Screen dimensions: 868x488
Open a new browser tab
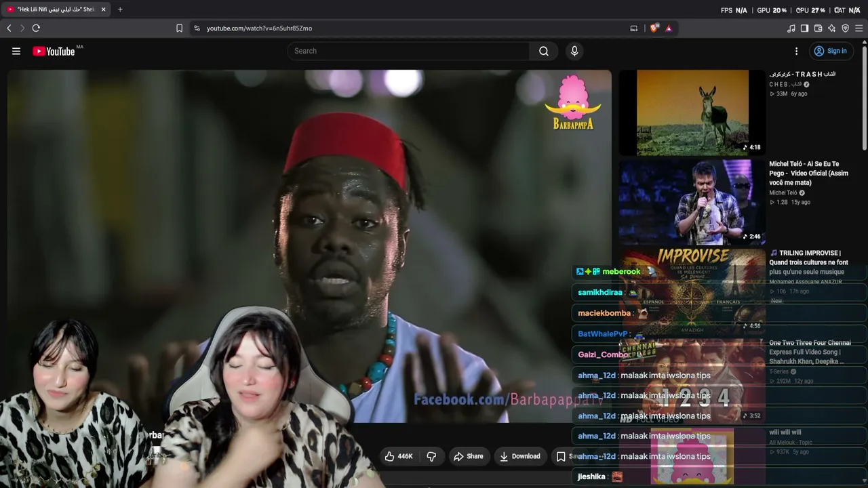tap(120, 9)
